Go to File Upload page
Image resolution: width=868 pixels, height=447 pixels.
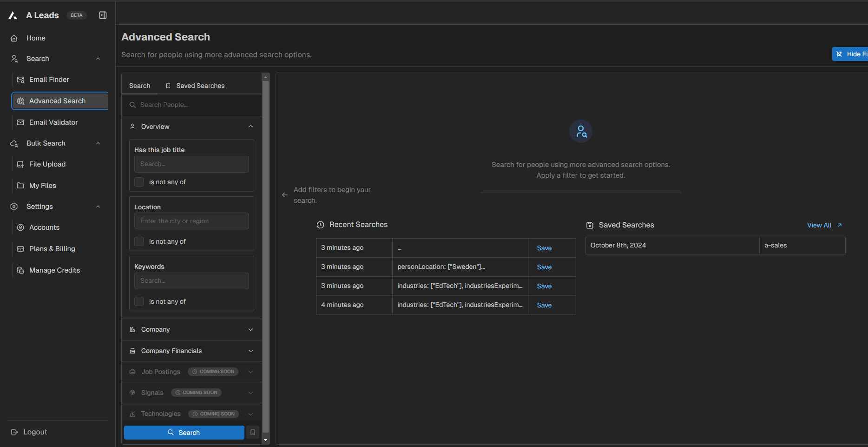(x=47, y=164)
